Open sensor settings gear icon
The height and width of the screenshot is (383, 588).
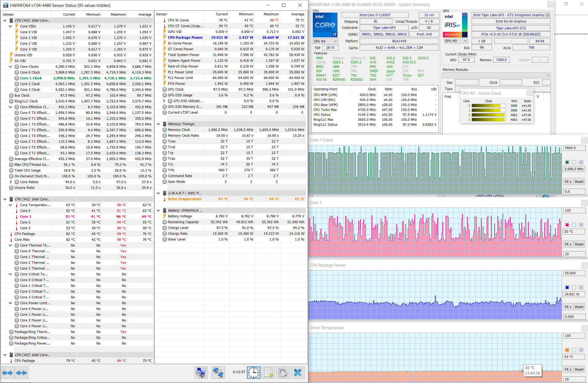(x=283, y=373)
